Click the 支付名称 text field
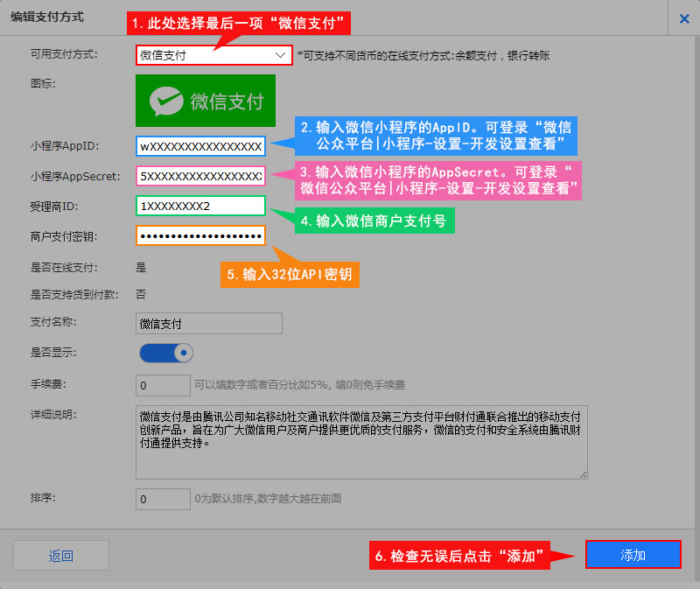This screenshot has width=700, height=589. click(208, 323)
